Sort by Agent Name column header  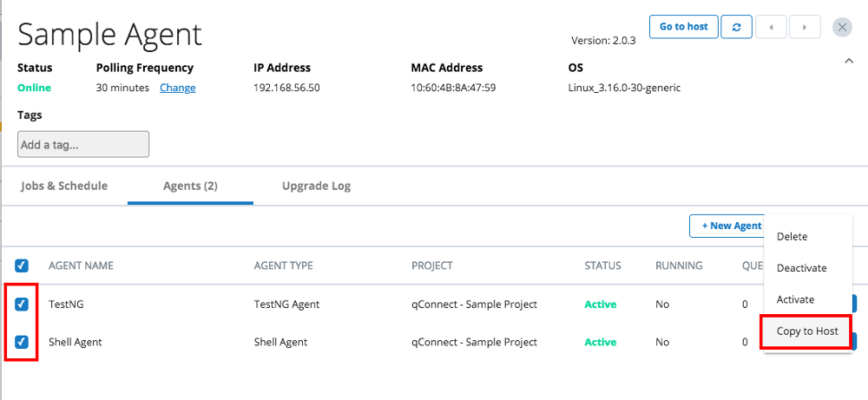[x=81, y=266]
